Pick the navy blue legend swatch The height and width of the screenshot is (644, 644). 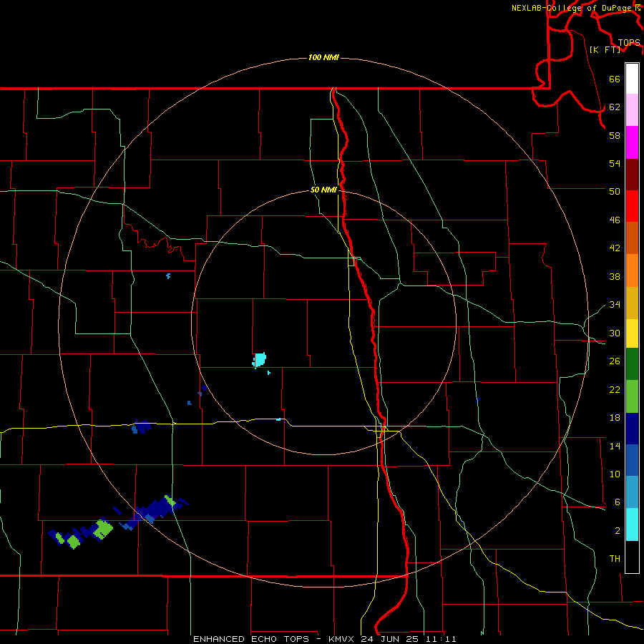[x=632, y=429]
